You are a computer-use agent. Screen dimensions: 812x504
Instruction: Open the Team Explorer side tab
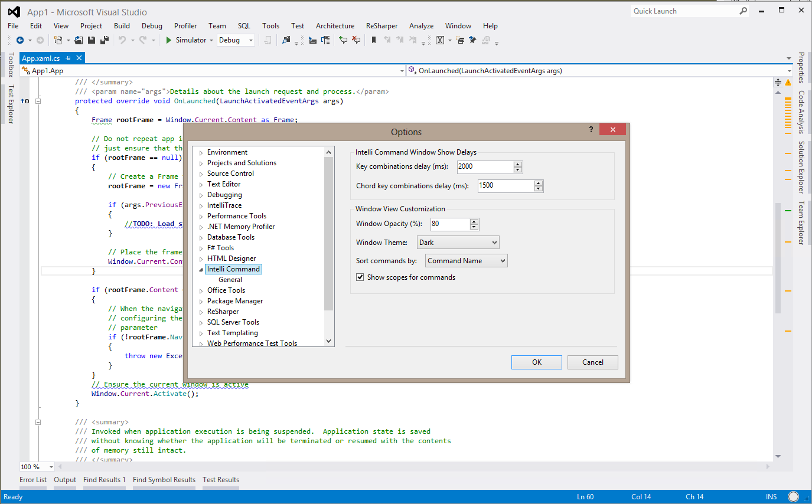(x=801, y=222)
